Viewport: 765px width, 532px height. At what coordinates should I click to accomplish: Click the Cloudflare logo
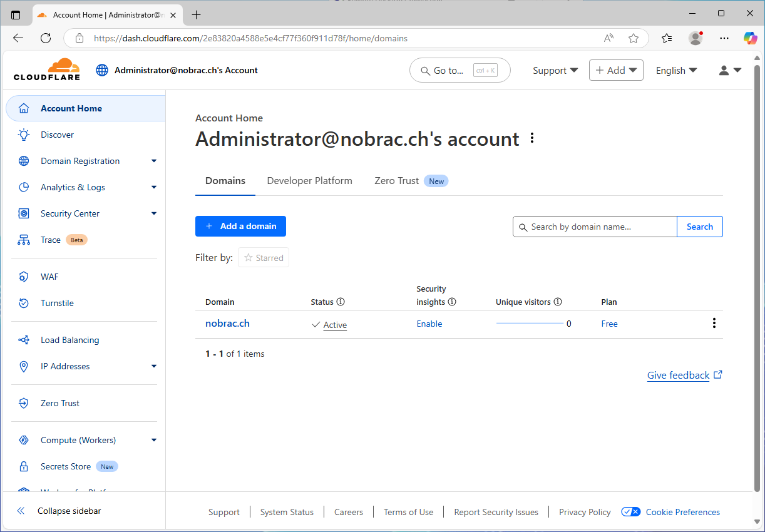47,69
